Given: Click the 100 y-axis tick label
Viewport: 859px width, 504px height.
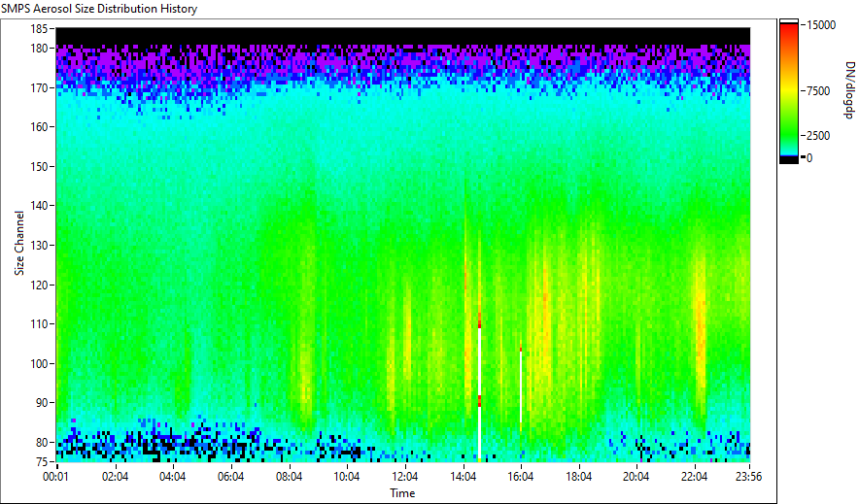Looking at the screenshot, I should click(40, 364).
